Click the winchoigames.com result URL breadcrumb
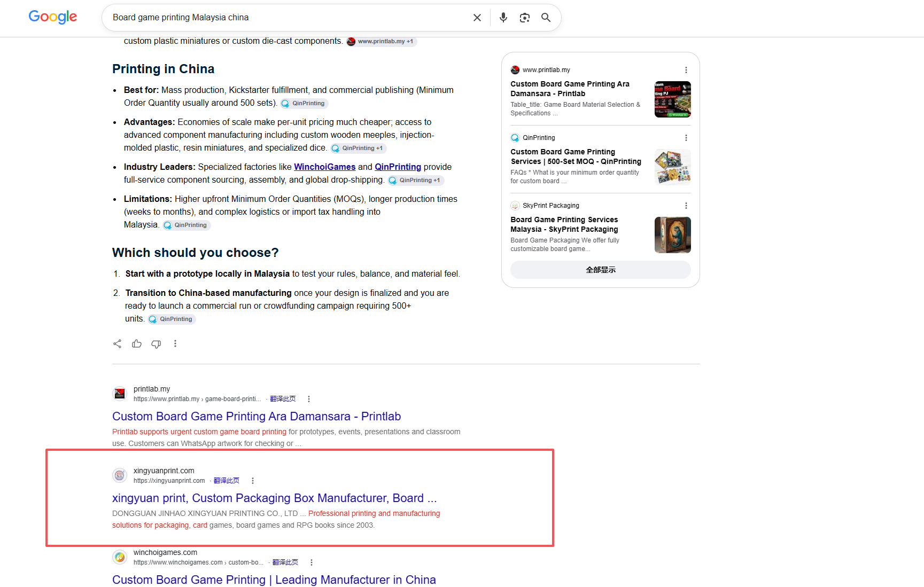The width and height of the screenshot is (924, 587). (198, 562)
